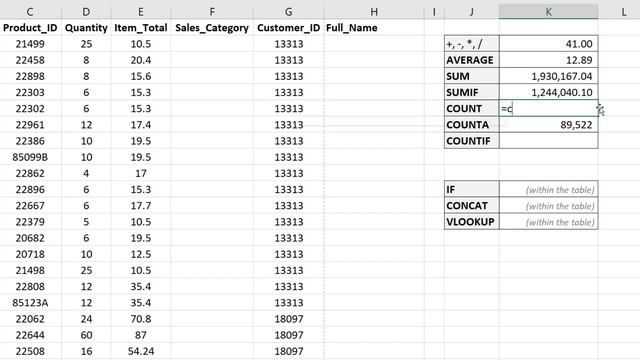Click the COUNTA label cell
Screen dimensions: 640x360
tap(471, 125)
